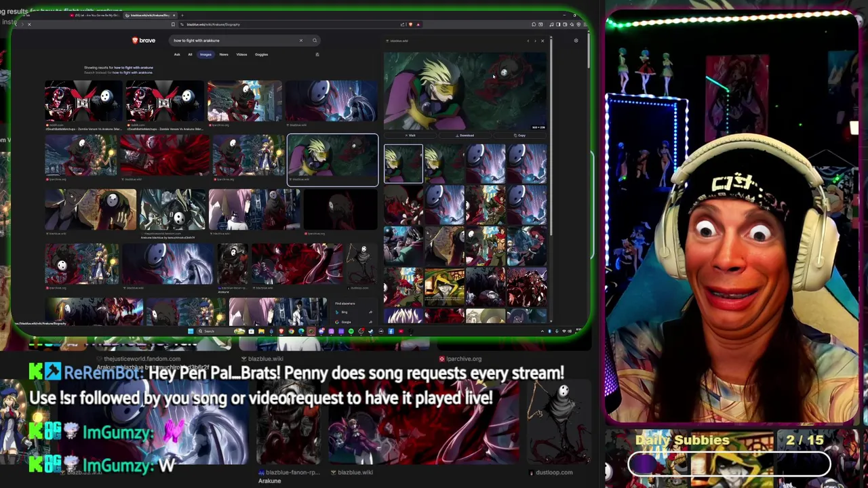The width and height of the screenshot is (868, 488).
Task: Switch to the News search tab
Action: tap(224, 54)
